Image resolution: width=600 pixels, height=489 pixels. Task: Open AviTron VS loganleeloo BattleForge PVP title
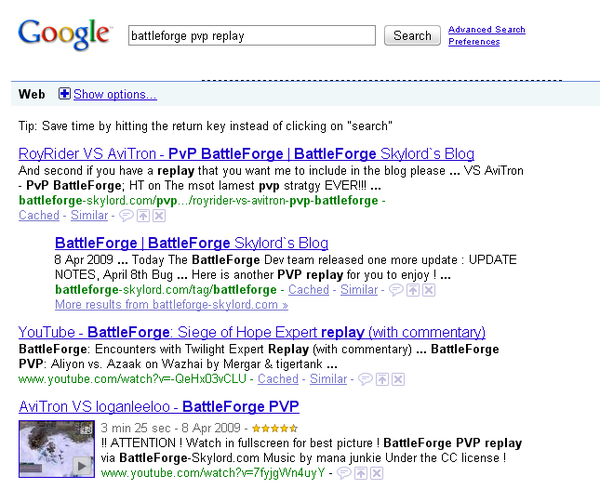tap(159, 406)
